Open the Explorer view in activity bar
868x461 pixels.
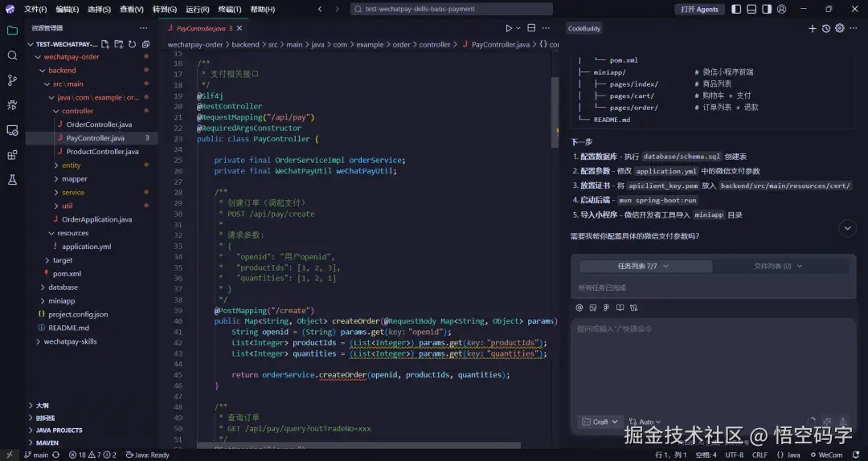12,31
